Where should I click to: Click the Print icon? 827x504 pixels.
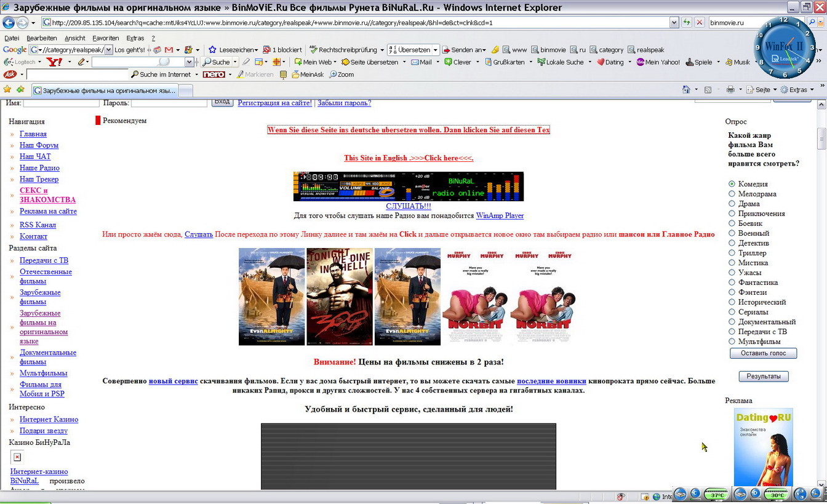click(730, 90)
